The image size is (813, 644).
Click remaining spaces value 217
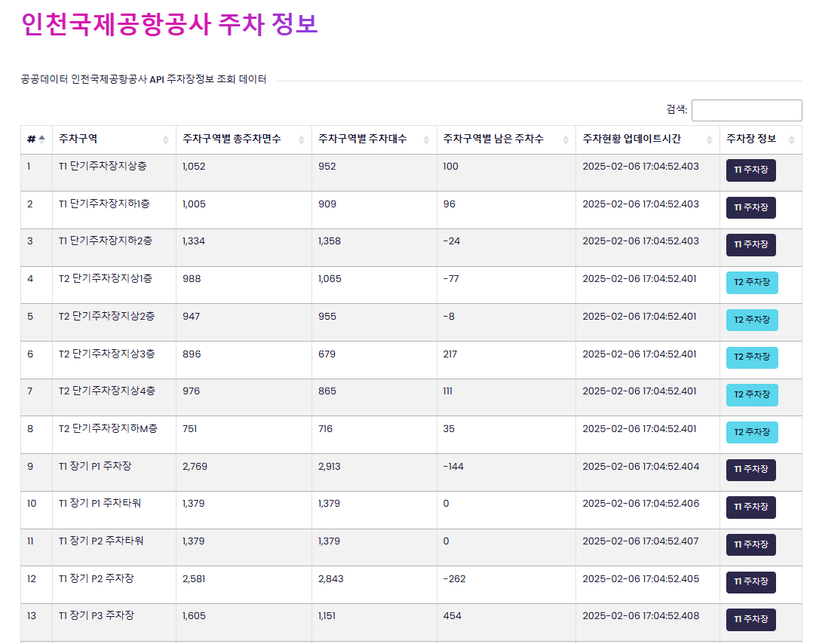(x=450, y=354)
